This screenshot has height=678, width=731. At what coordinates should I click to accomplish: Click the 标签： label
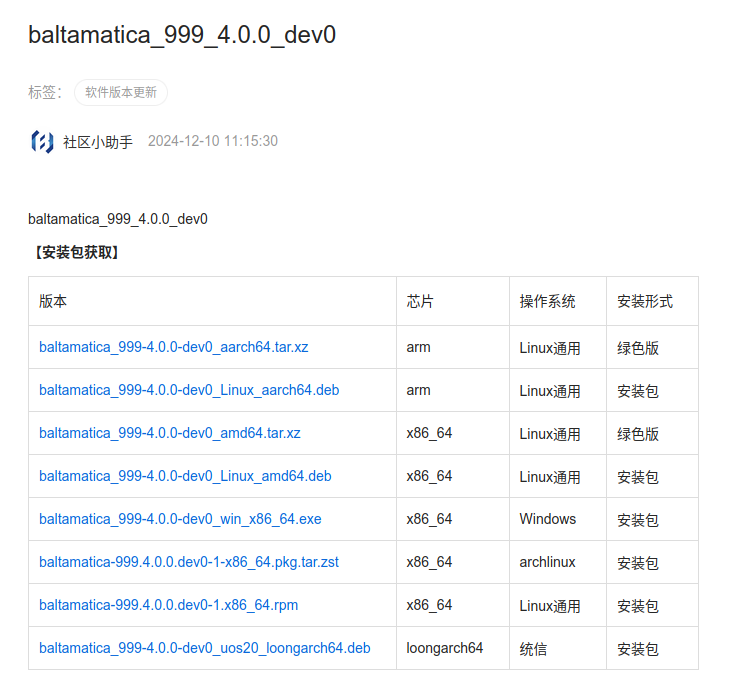(x=45, y=92)
